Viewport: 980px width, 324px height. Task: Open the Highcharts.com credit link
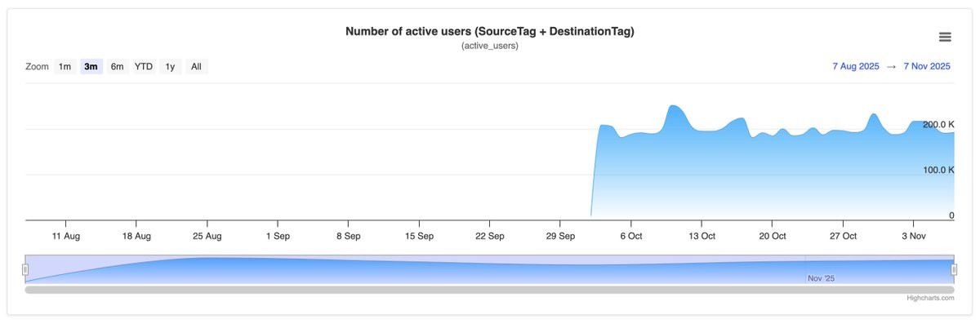[x=930, y=299]
